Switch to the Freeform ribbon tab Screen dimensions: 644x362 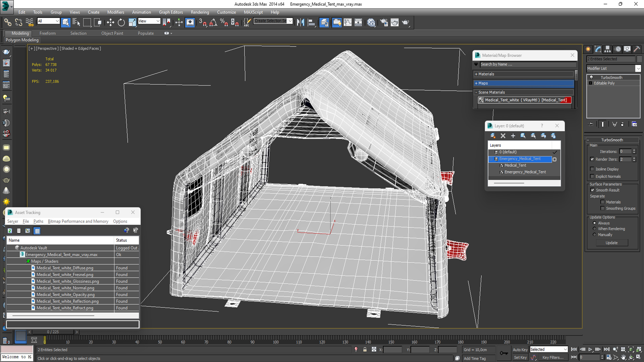(47, 33)
